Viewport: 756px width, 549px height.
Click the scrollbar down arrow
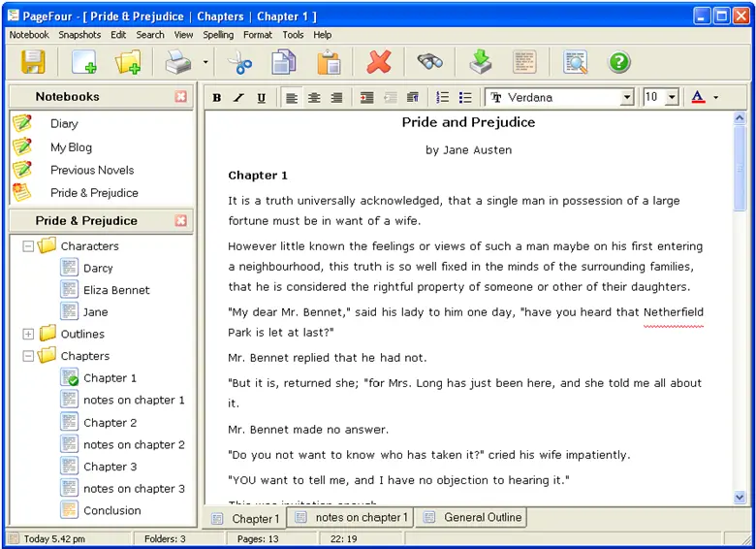tap(740, 498)
